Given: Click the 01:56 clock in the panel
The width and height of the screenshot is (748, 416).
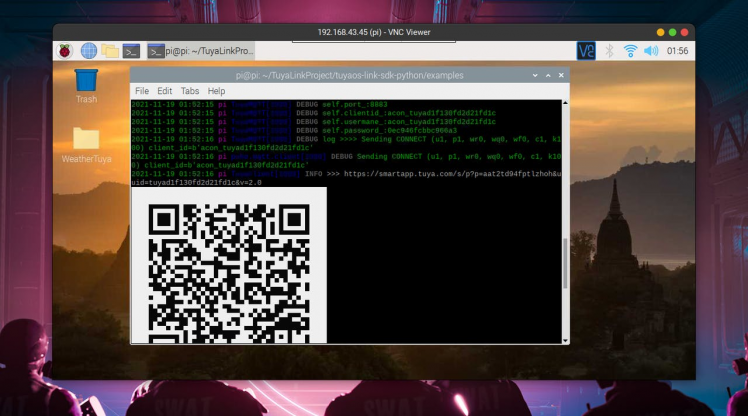Looking at the screenshot, I should pos(677,51).
